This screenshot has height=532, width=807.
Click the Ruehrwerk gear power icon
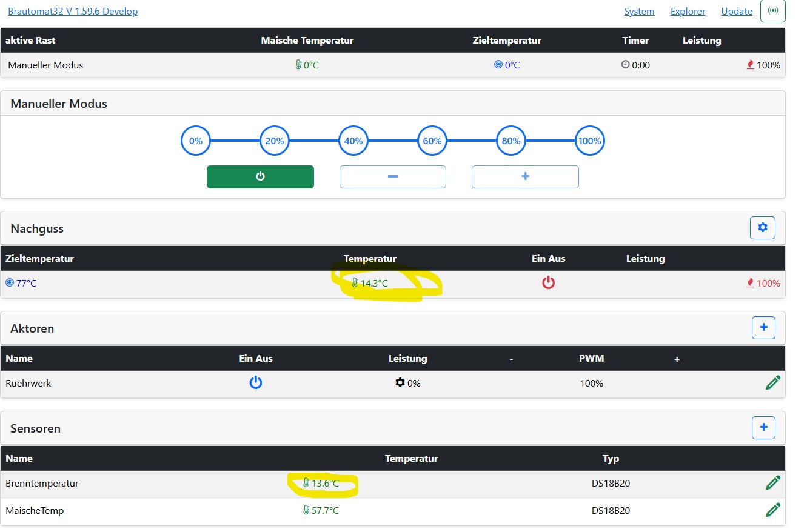[400, 383]
